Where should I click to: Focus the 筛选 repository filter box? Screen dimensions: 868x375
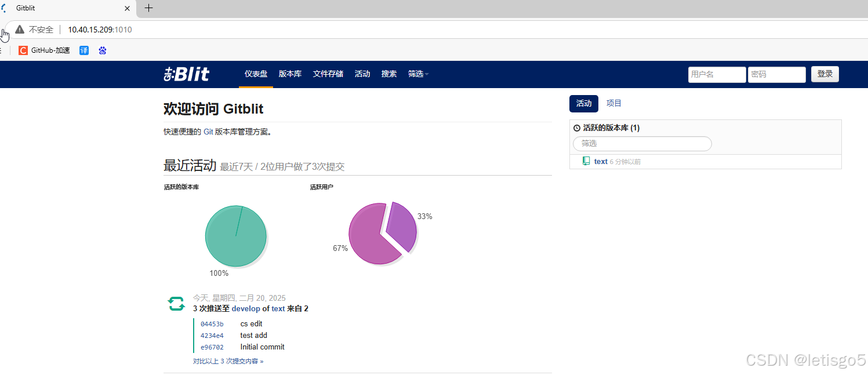(x=642, y=143)
